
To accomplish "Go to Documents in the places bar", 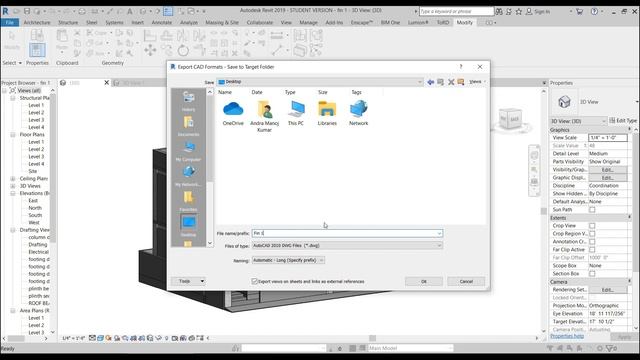I will [x=189, y=126].
